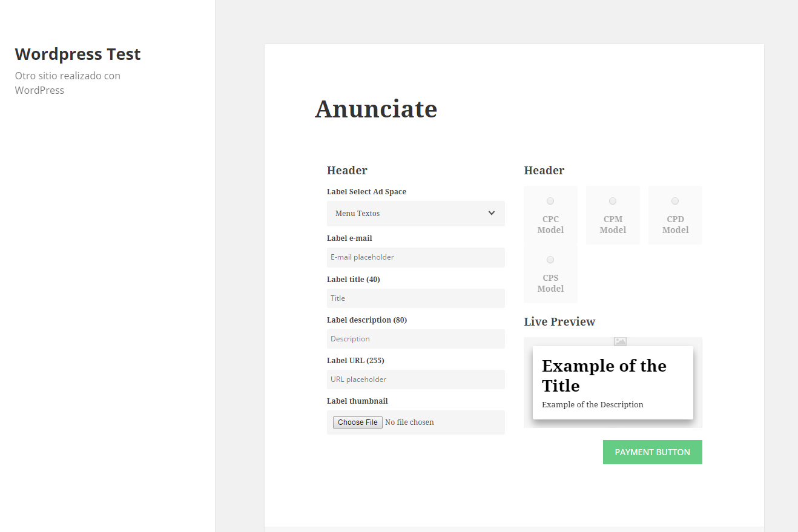
Task: Click the "Example of the Title" preview heading
Action: 604,376
